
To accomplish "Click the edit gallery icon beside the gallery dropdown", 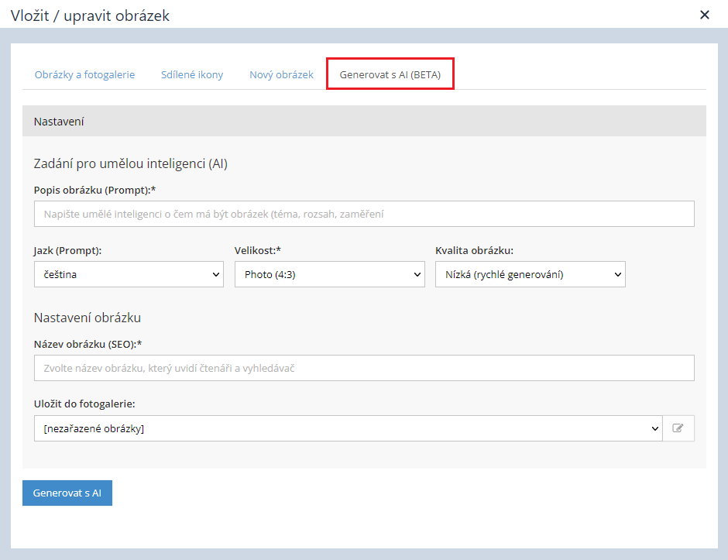I will pos(678,428).
